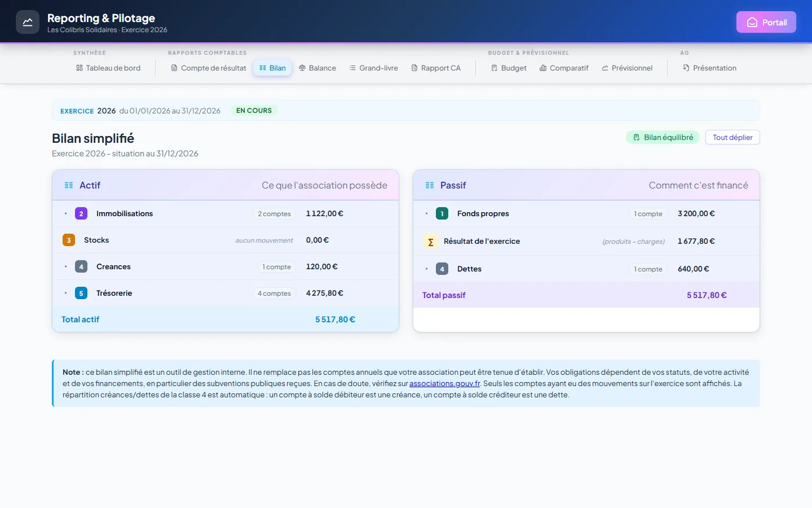Click the sigma icon beside Résultat de l'exercice
Viewport: 812px width, 508px height.
pos(430,242)
